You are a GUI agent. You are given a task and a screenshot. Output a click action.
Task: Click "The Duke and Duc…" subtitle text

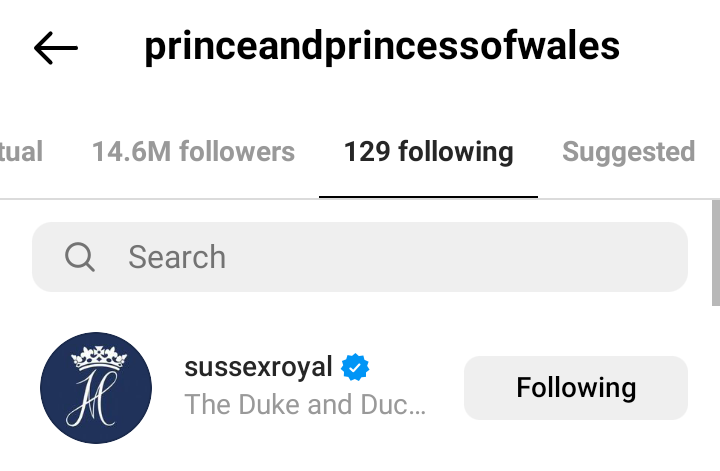[305, 405]
